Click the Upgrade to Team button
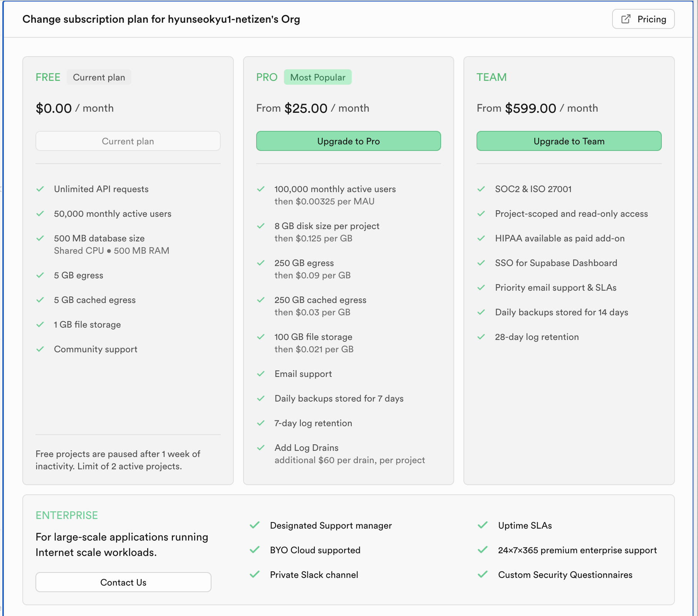The height and width of the screenshot is (616, 698). (x=569, y=141)
